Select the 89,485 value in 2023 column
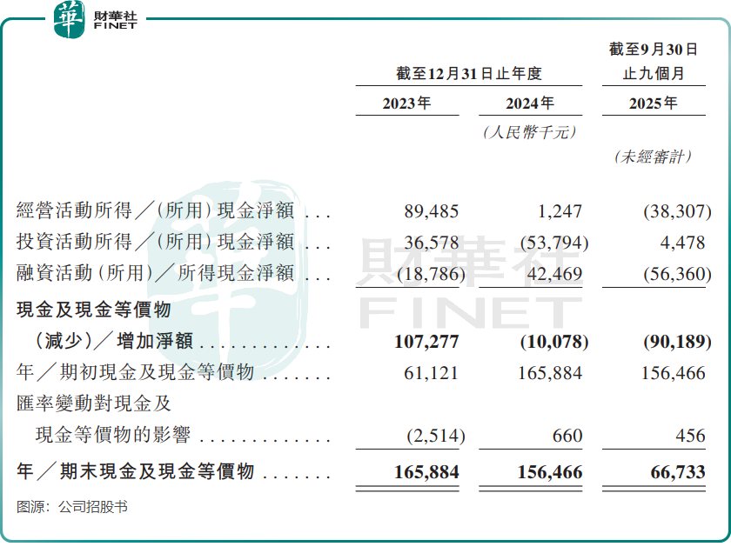This screenshot has height=560, width=731. (x=431, y=211)
